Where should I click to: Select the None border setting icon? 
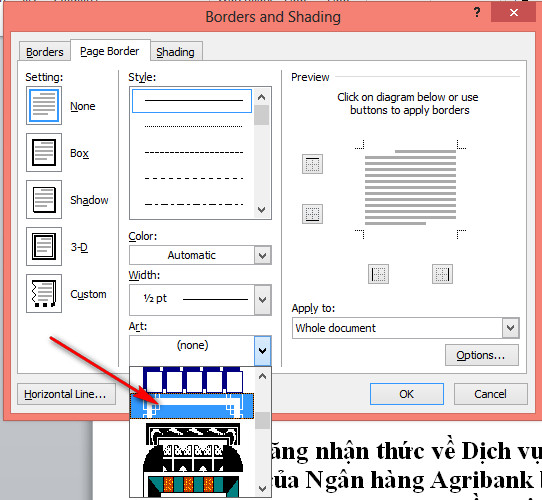tap(44, 105)
